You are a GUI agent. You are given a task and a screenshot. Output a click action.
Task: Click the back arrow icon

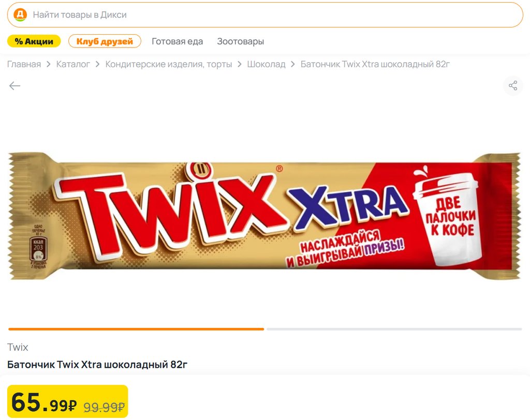[x=14, y=86]
